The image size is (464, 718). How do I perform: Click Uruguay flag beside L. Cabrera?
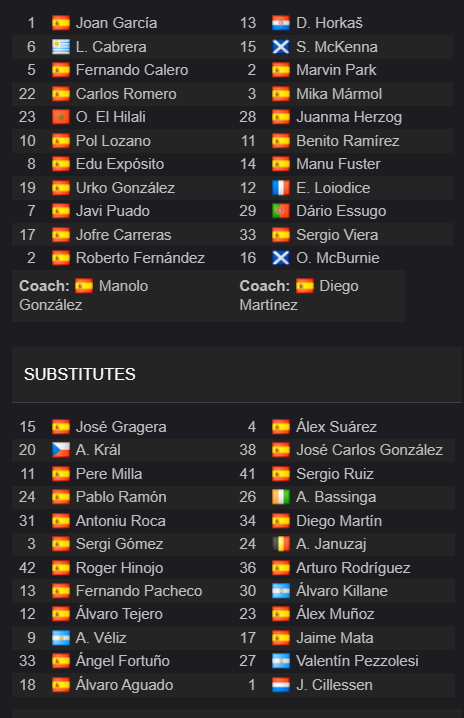(60, 47)
